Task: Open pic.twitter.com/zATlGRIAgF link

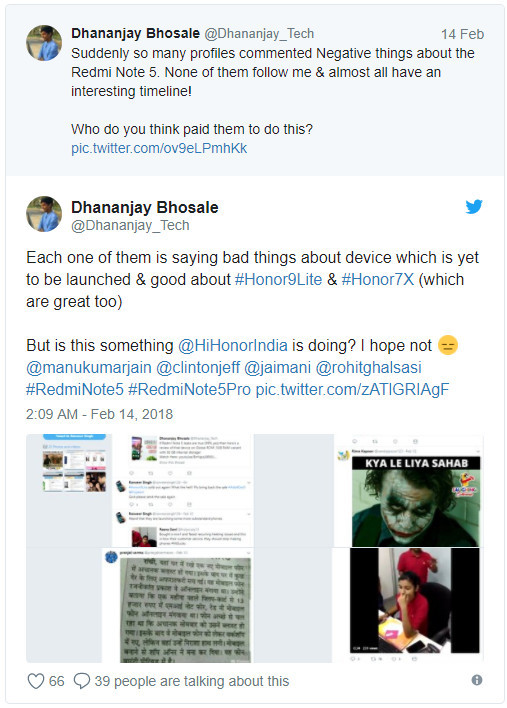Action: (x=352, y=389)
